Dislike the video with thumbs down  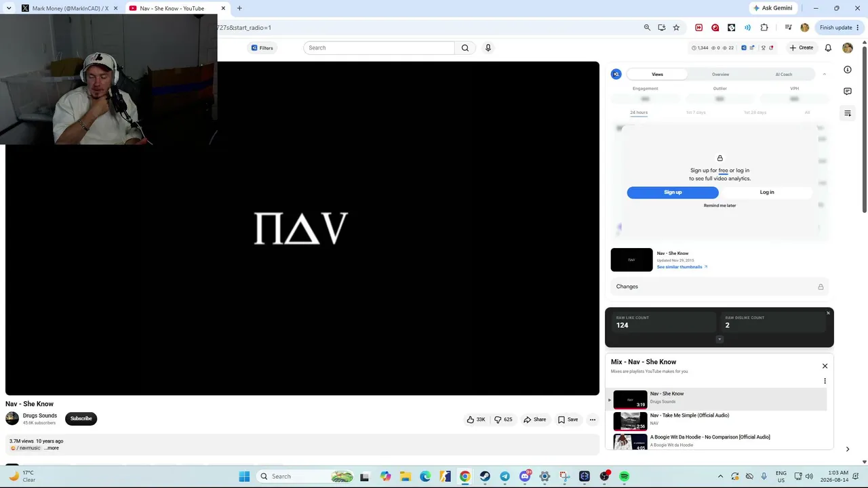(x=503, y=420)
